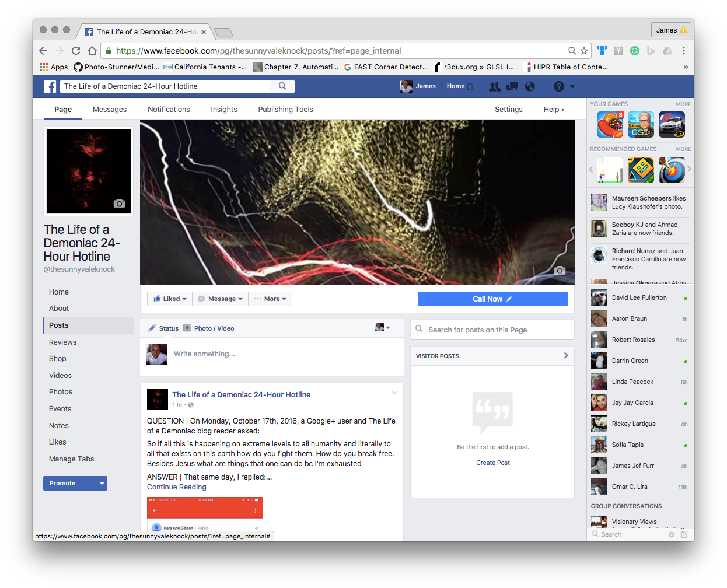The image size is (727, 588).
Task: Show more bookmarks chevron
Action: point(686,67)
